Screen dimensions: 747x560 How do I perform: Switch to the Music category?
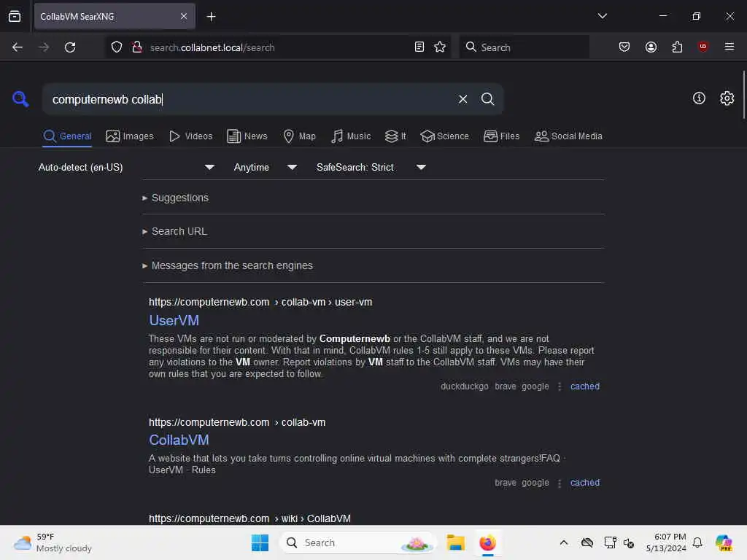351,136
